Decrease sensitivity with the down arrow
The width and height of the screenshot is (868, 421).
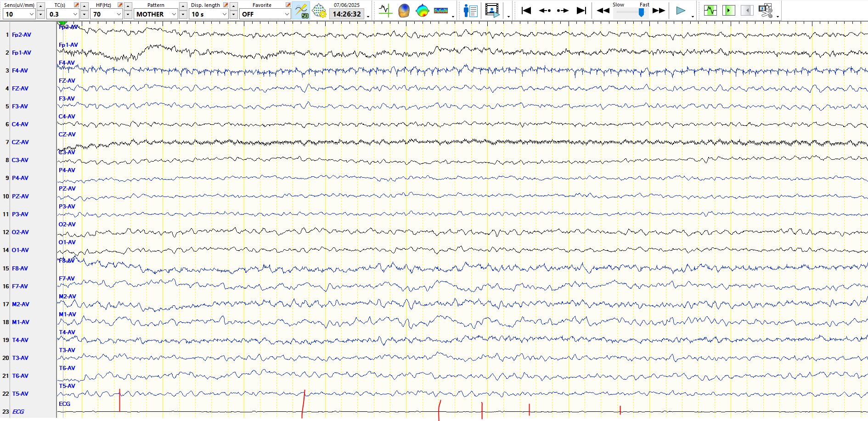(x=40, y=14)
